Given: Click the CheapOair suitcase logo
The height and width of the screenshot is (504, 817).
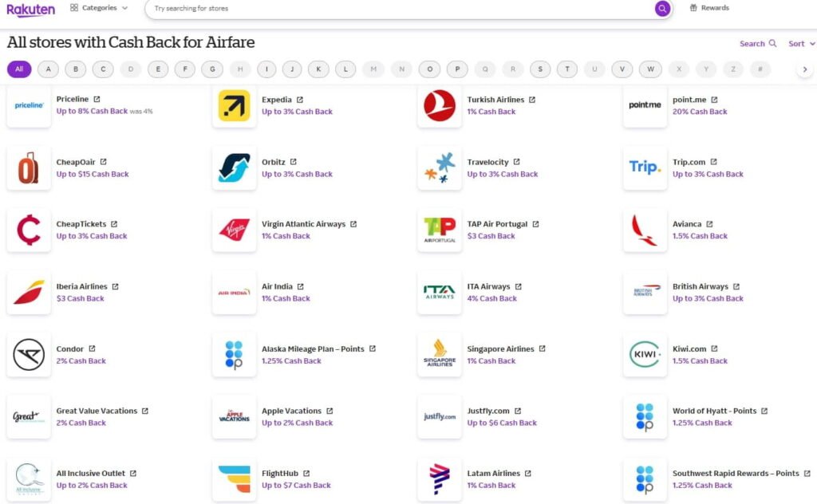Looking at the screenshot, I should tap(29, 167).
